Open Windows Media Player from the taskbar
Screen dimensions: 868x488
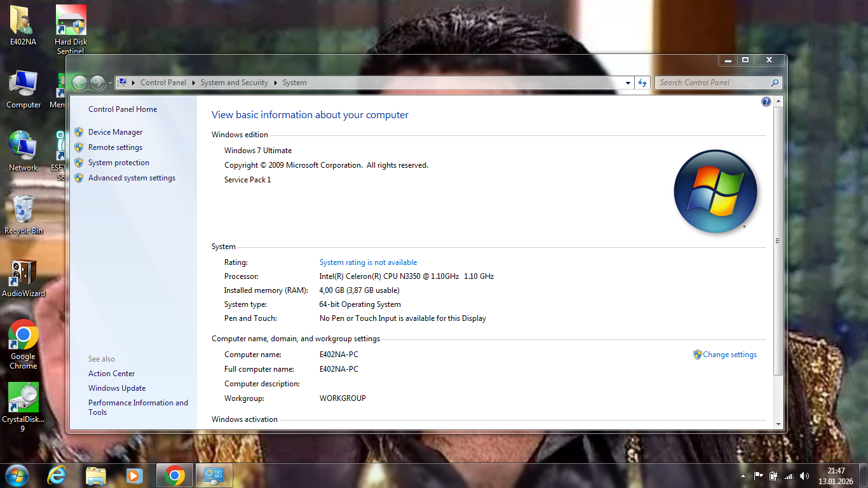(x=134, y=475)
